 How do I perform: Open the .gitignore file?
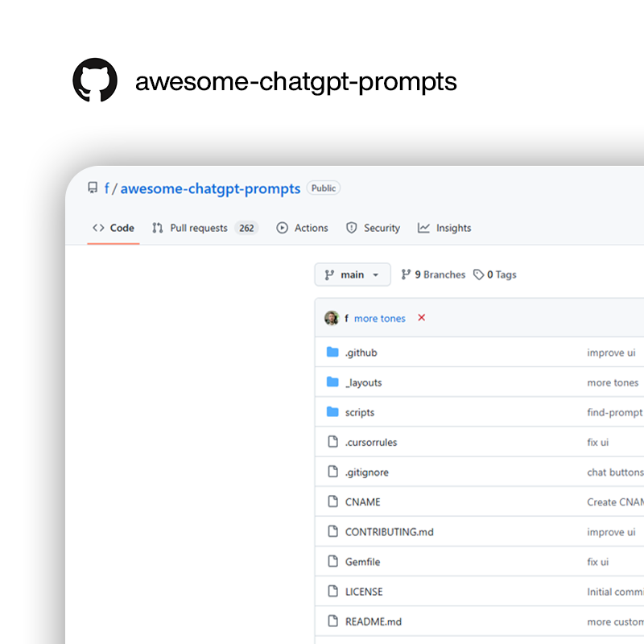pos(367,473)
